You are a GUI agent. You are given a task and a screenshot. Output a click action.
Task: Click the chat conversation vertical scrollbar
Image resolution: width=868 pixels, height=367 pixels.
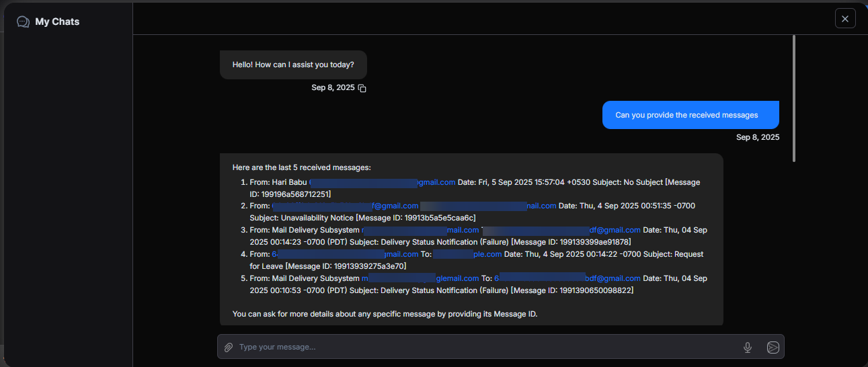[794, 98]
